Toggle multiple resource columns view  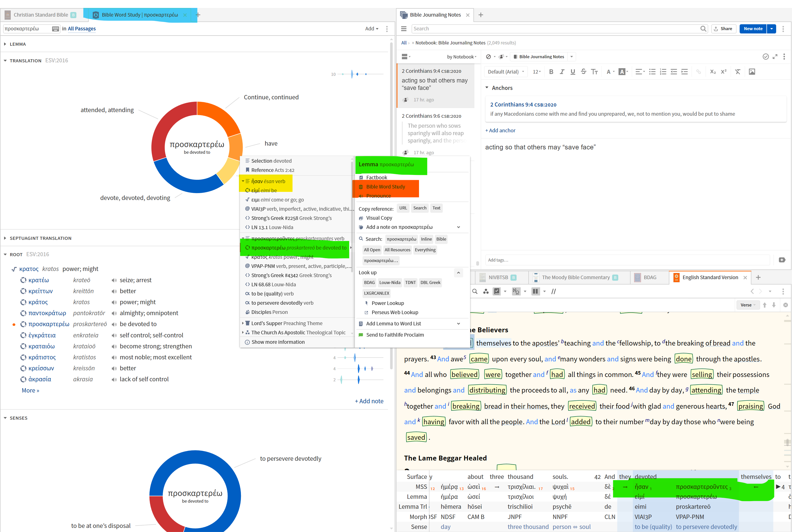(x=535, y=291)
